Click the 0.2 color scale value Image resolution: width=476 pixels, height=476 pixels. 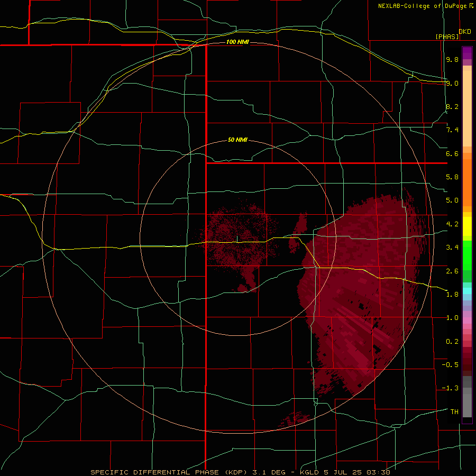click(452, 342)
